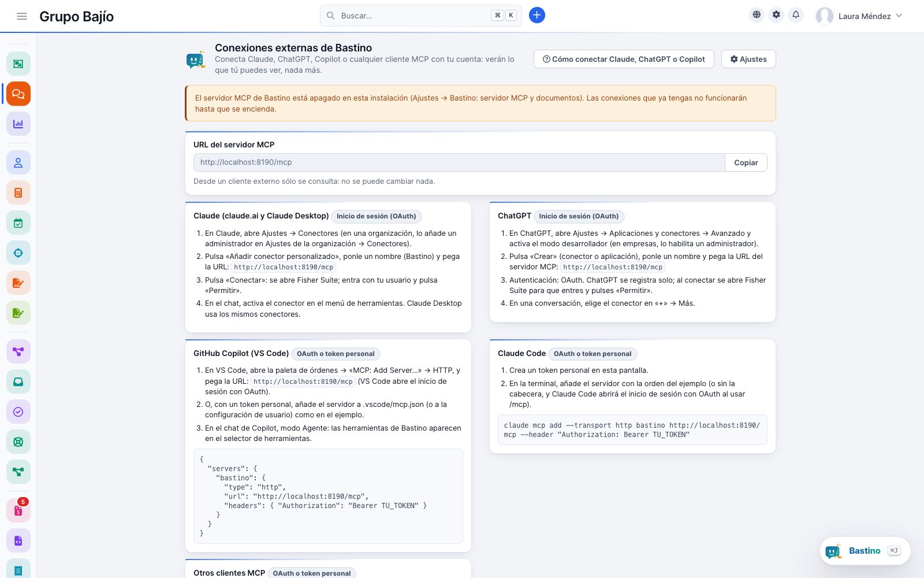The image size is (924, 578).
Task: Click the 'claude mcp add' command code block
Action: 632,429
